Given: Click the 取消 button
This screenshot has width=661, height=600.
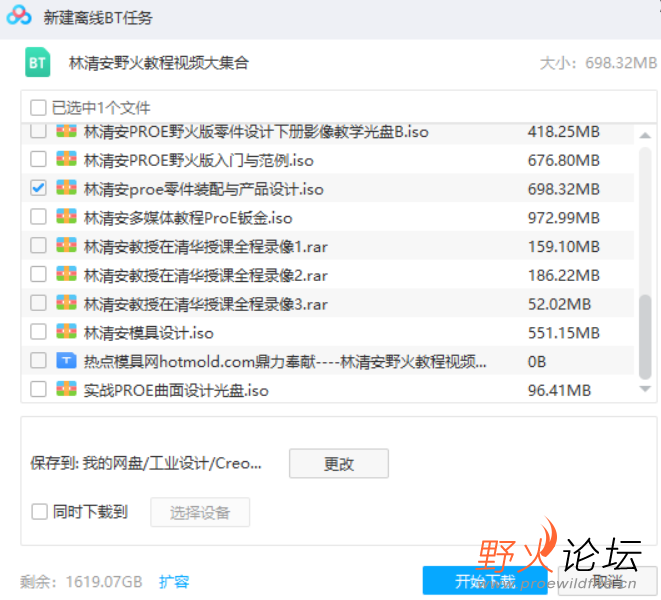Looking at the screenshot, I should [607, 581].
